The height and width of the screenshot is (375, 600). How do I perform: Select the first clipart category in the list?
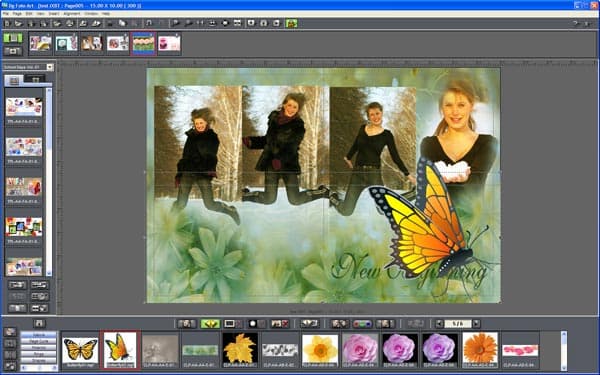39,335
